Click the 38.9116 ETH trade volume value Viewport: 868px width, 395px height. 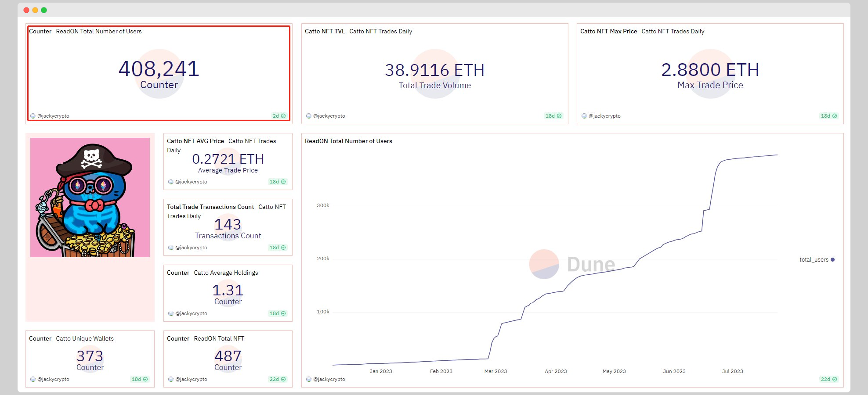pos(435,70)
